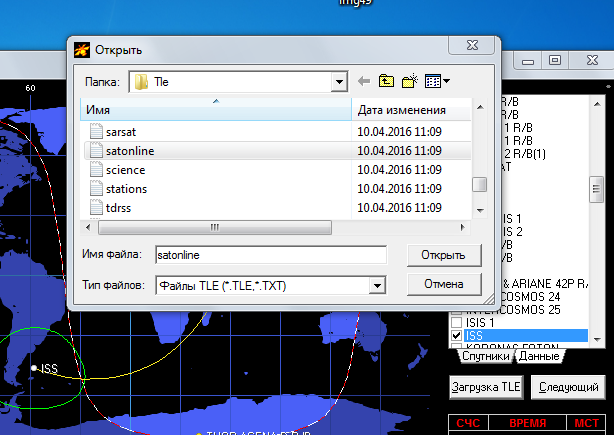The width and height of the screenshot is (614, 435).
Task: Click the СЧС column header
Action: [468, 423]
